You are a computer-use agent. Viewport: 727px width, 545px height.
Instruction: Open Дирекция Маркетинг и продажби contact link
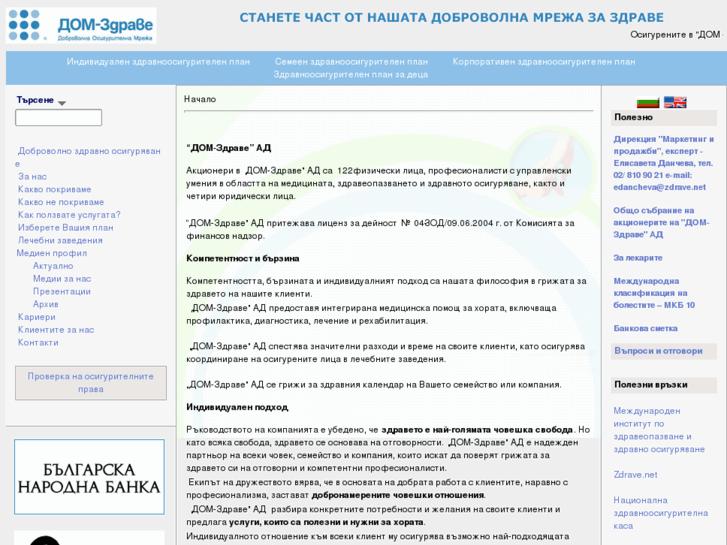(x=663, y=163)
